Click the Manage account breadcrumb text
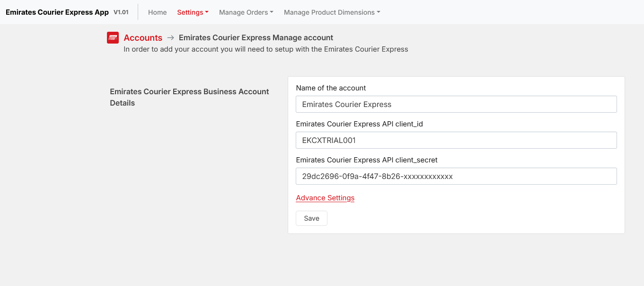Image resolution: width=644 pixels, height=286 pixels. [x=256, y=38]
